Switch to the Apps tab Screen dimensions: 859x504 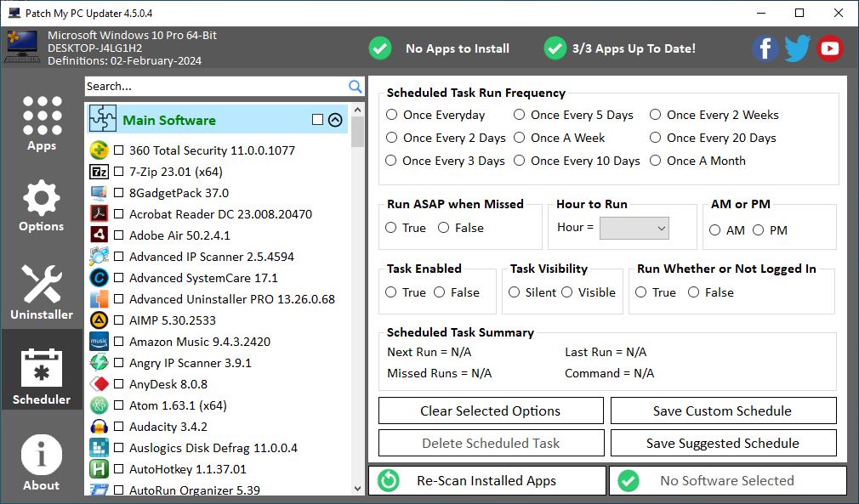pos(42,123)
